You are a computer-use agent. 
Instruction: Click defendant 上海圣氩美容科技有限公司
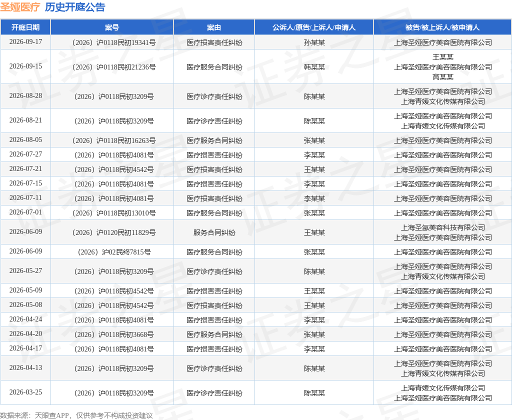(443, 227)
